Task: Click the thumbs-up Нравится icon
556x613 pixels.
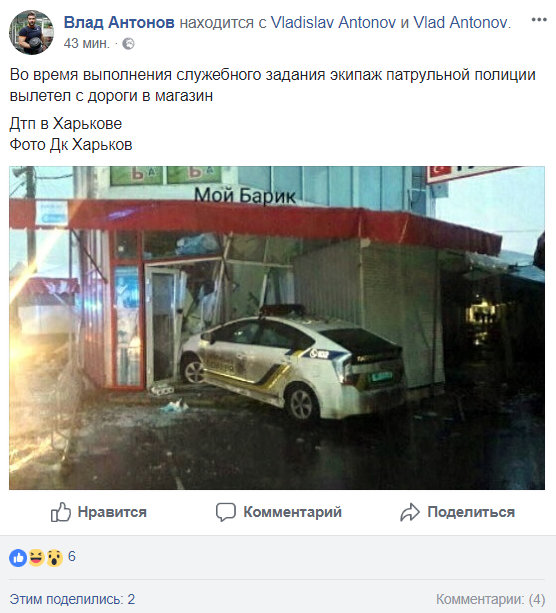Action: click(x=61, y=512)
